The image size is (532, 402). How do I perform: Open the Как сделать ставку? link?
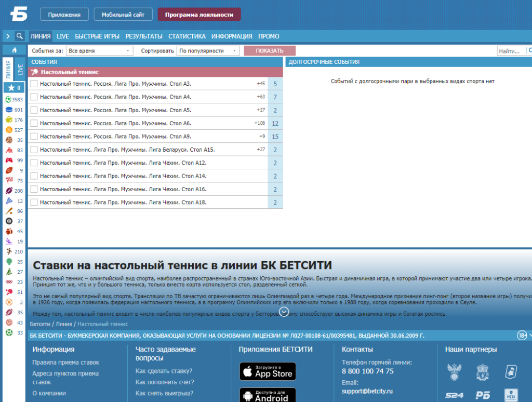[x=164, y=371]
